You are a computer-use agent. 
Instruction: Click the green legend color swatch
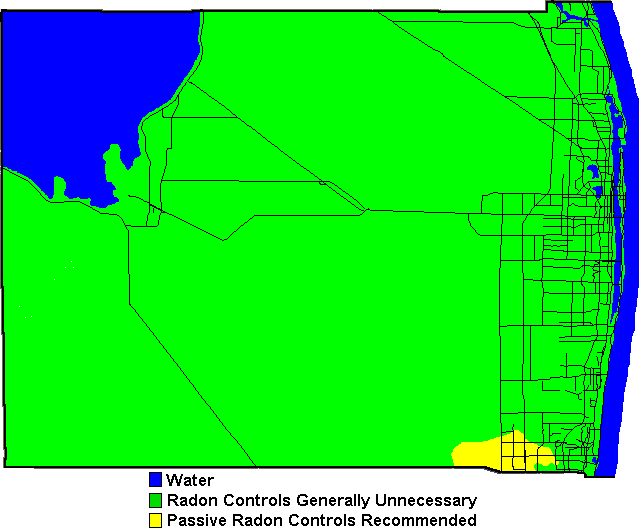click(x=156, y=500)
